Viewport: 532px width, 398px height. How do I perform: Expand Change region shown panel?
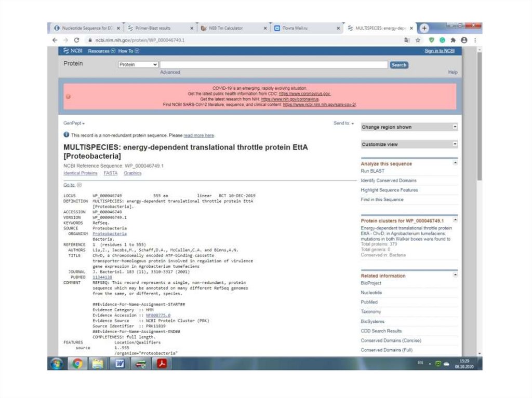click(409, 127)
